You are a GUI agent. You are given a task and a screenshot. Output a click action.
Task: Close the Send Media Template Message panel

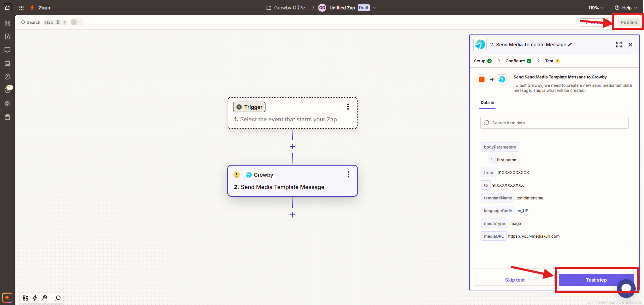pos(630,45)
